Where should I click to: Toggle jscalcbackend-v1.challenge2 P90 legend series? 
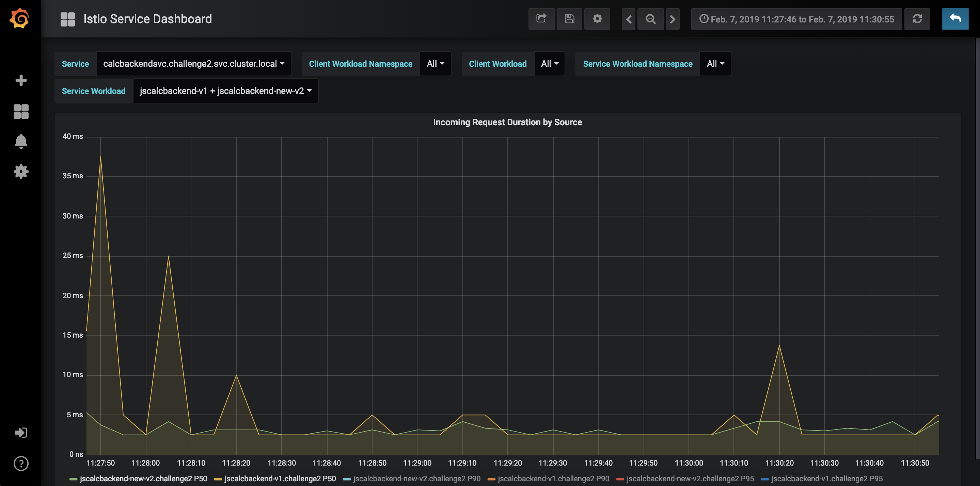(554, 479)
